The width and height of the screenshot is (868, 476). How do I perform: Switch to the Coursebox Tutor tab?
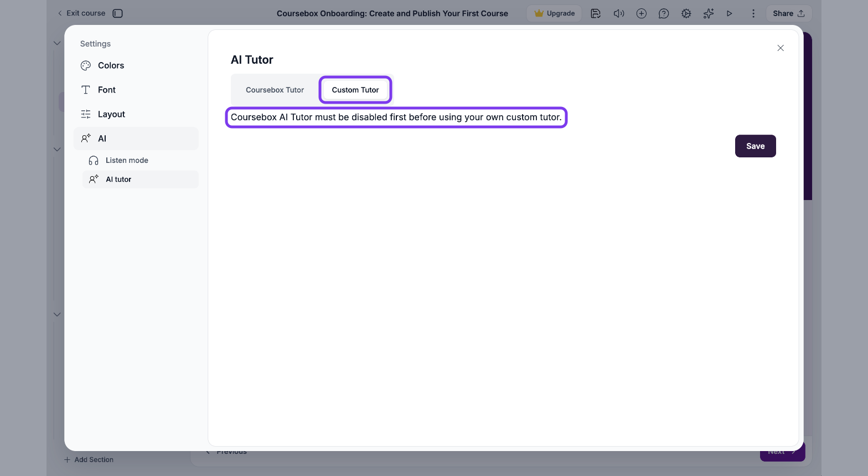[x=275, y=90]
